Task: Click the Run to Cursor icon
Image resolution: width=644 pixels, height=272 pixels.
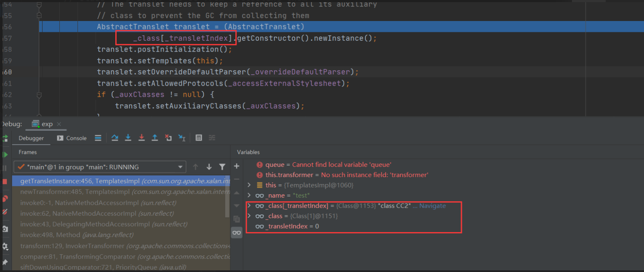Action: [182, 138]
